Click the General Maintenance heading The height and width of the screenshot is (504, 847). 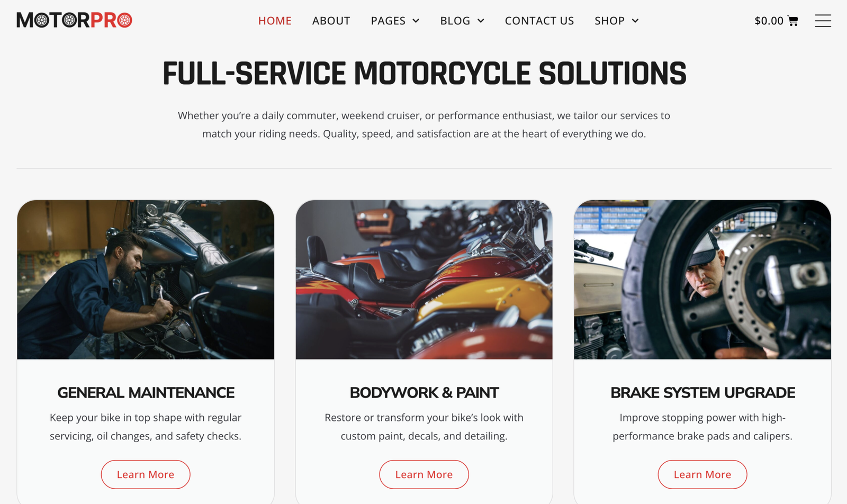coord(146,393)
